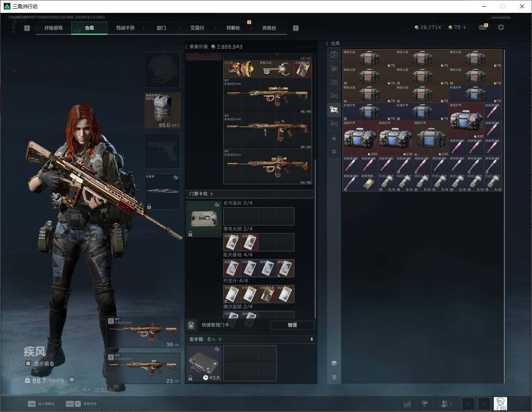
Task: Click the 管理 button
Action: [x=292, y=325]
